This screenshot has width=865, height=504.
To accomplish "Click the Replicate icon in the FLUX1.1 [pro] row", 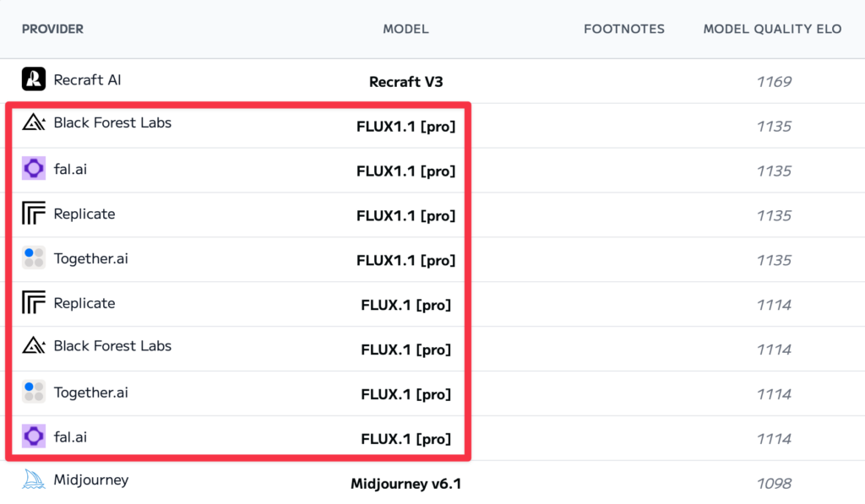I will point(34,214).
